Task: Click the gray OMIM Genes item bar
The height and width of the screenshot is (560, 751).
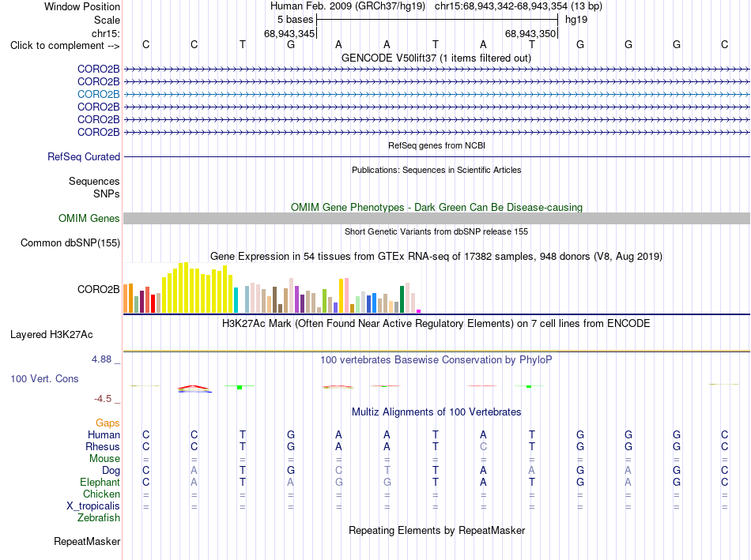Action: [436, 218]
